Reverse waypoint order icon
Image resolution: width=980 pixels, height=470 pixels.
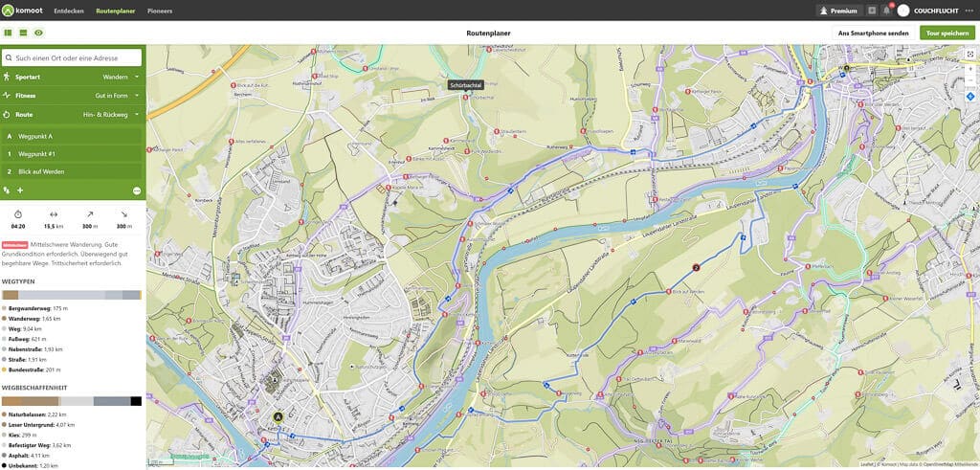pos(7,190)
